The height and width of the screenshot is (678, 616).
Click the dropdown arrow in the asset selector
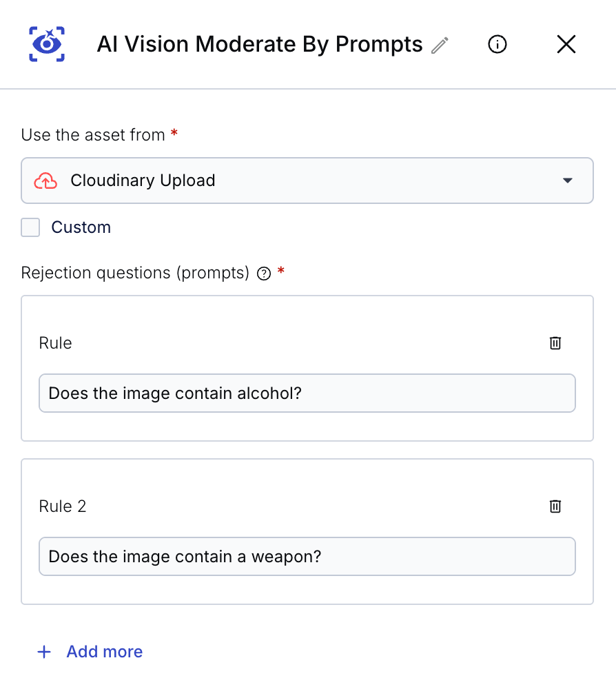click(567, 181)
